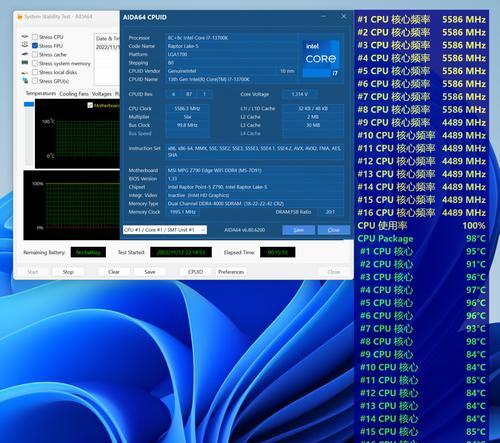The image size is (500, 443).
Task: Click Stop in the System Stability Test window
Action: click(x=68, y=272)
